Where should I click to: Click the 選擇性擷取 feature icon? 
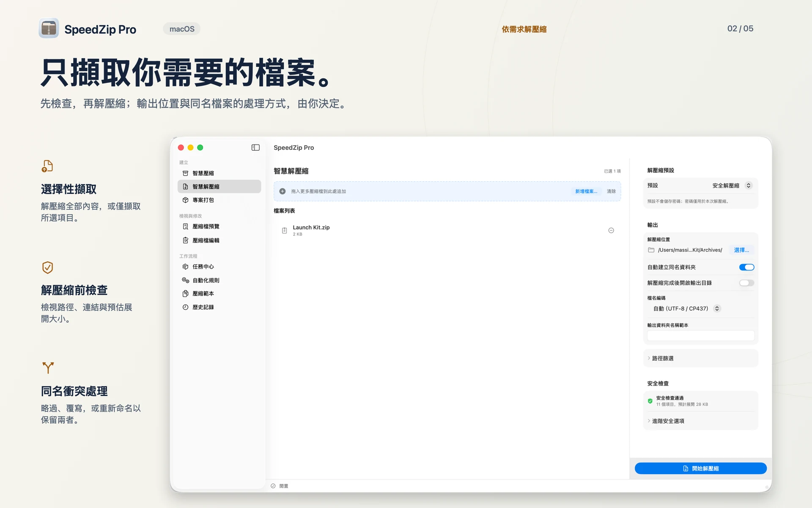point(47,166)
